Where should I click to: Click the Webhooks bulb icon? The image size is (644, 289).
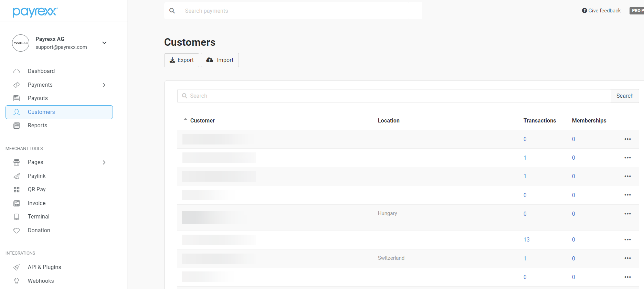tap(17, 281)
